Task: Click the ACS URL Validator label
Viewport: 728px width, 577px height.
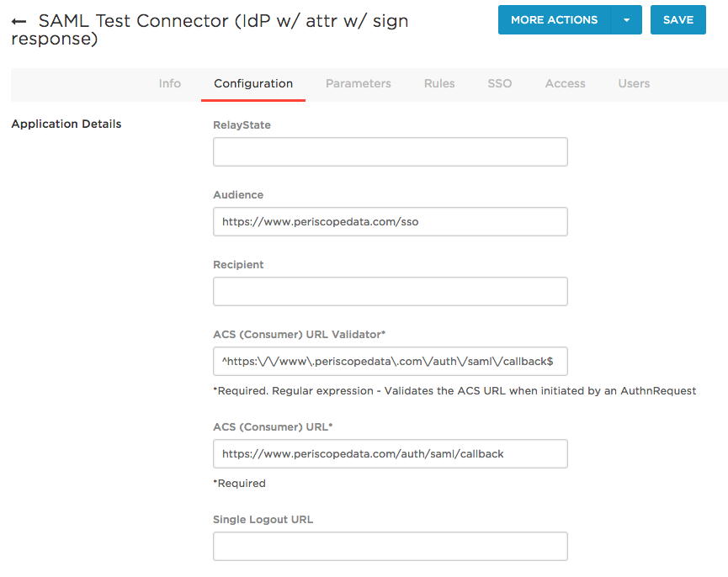Action: [x=299, y=335]
